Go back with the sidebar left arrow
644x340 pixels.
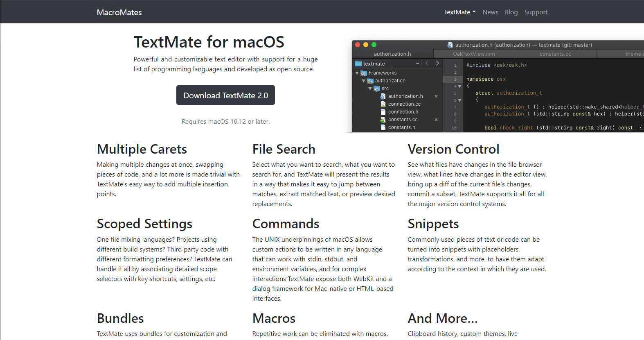coord(427,63)
